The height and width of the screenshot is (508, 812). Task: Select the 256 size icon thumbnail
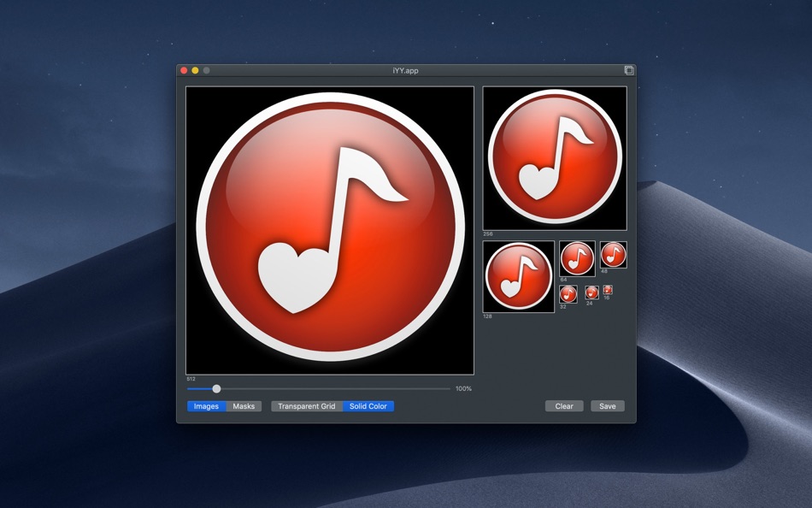(x=555, y=158)
